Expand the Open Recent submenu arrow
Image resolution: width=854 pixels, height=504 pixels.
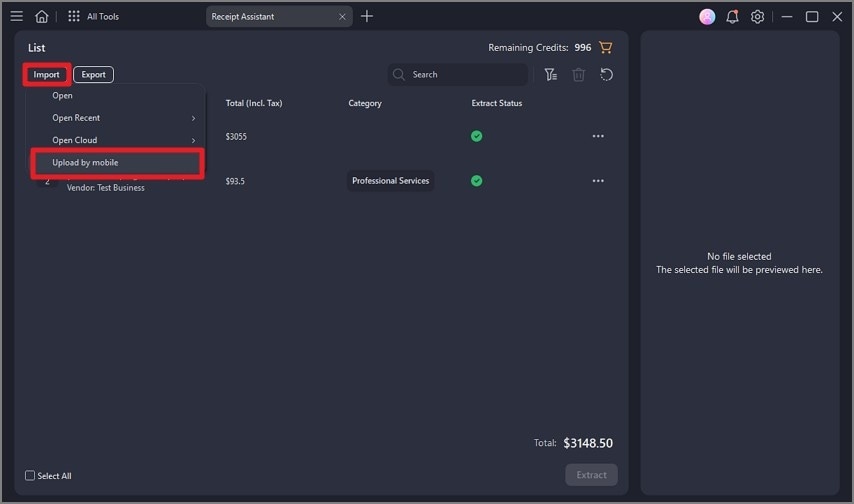pos(193,118)
